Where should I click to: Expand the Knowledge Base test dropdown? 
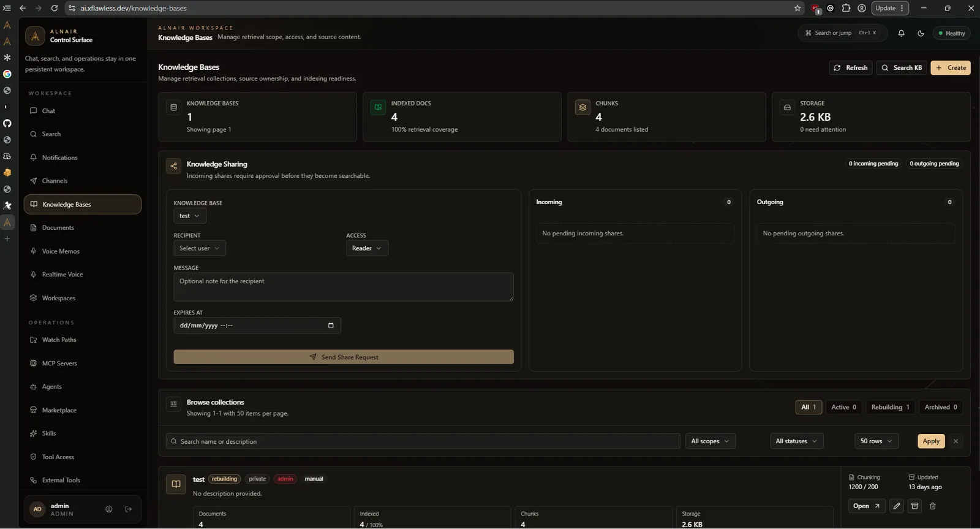point(190,216)
